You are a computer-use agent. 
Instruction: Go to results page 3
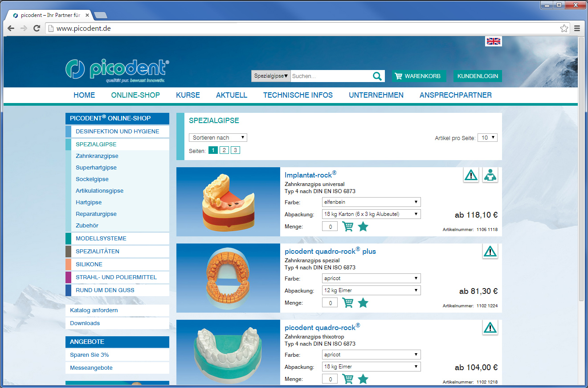[x=236, y=150]
